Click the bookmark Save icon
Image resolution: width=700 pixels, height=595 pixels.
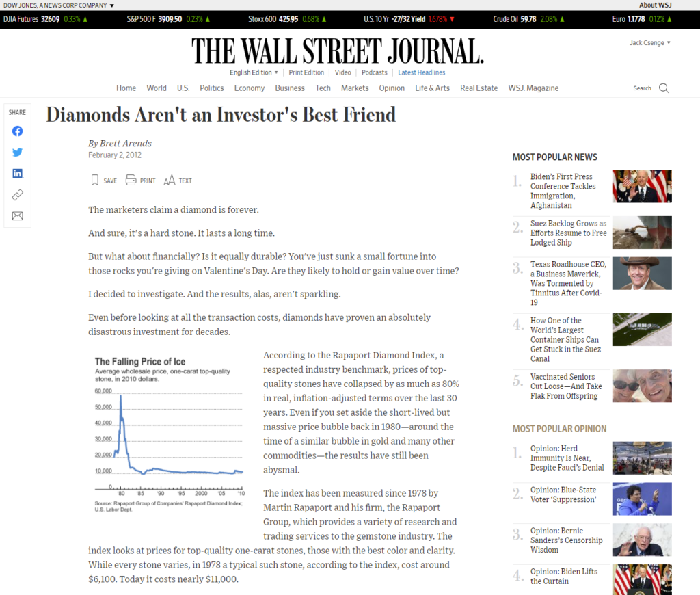coord(94,180)
